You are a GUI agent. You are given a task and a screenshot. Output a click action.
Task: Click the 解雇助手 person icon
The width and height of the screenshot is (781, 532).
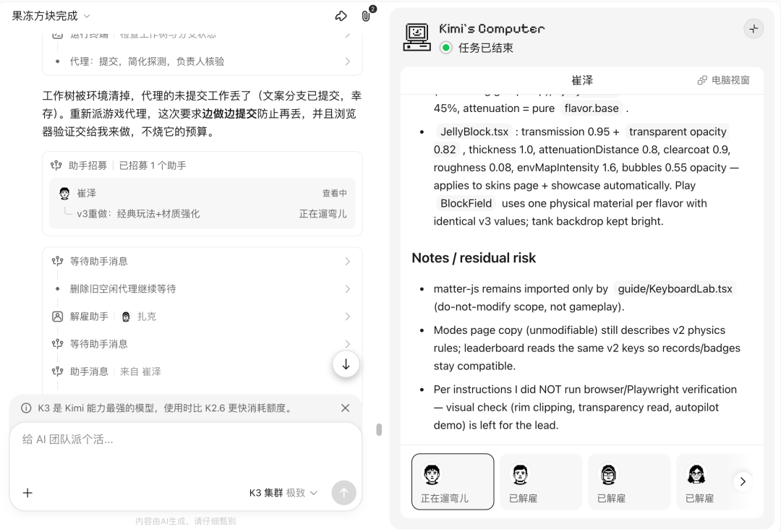58,317
